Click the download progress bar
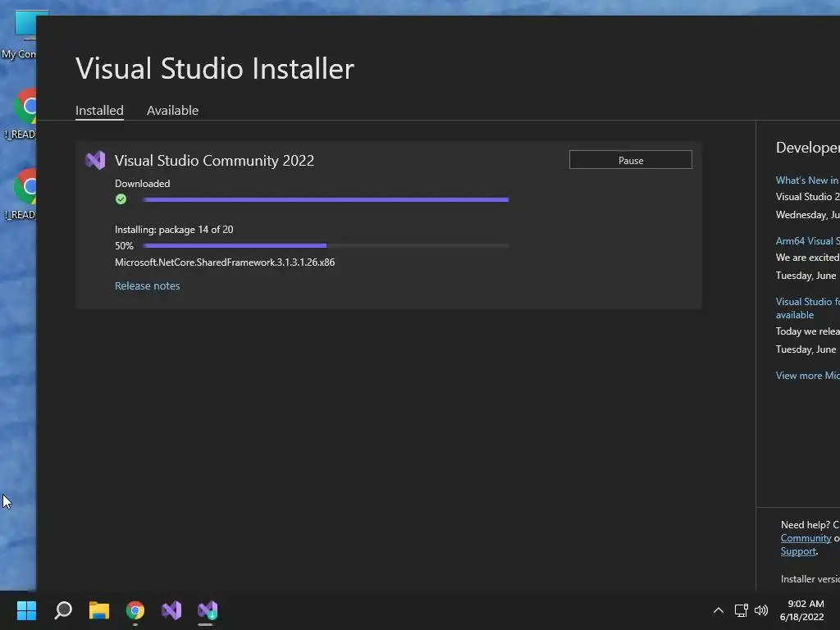Screen dimensions: 840x630 coord(326,200)
